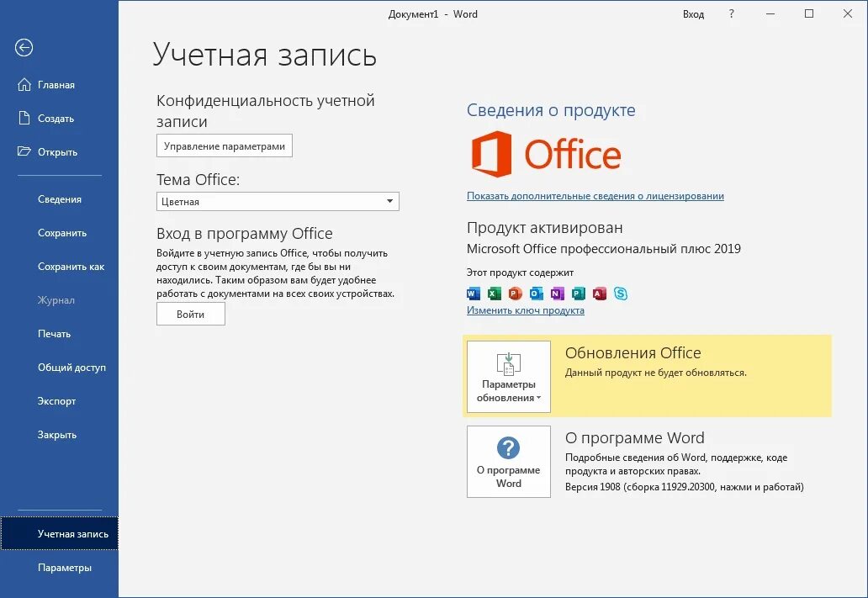868x598 pixels.
Task: Click the PowerPoint app icon in product list
Action: 516,294
